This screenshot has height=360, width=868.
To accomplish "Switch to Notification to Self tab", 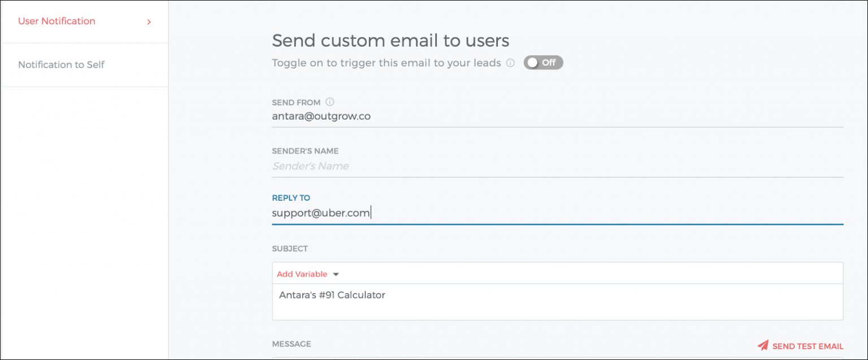I will point(61,64).
